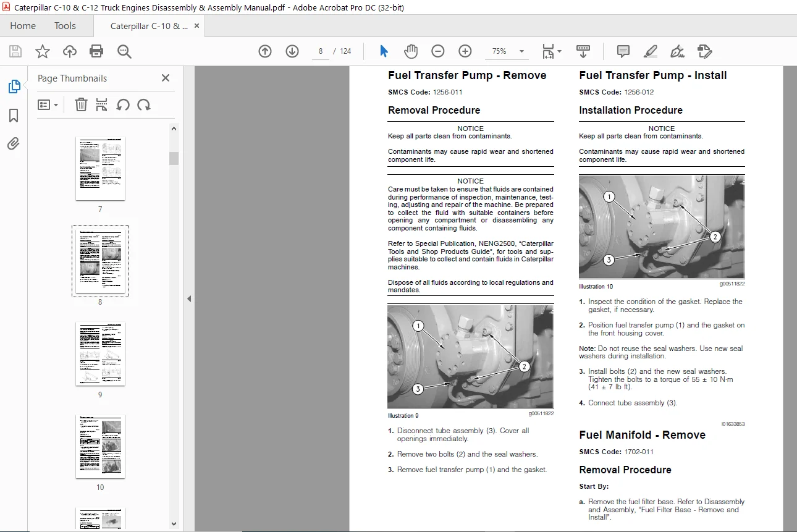Open the Attachments paperclip panel icon
The image size is (797, 532).
[x=14, y=144]
